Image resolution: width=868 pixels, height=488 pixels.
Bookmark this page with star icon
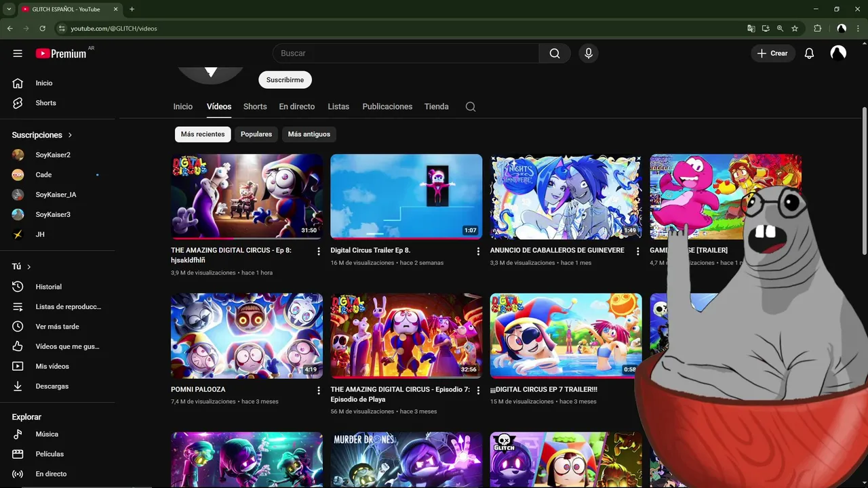(x=795, y=28)
